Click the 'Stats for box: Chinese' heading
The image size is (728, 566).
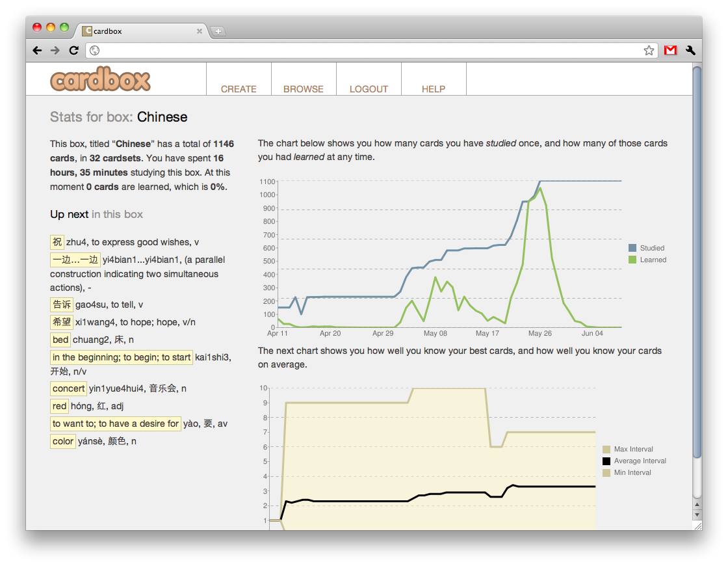(x=119, y=116)
